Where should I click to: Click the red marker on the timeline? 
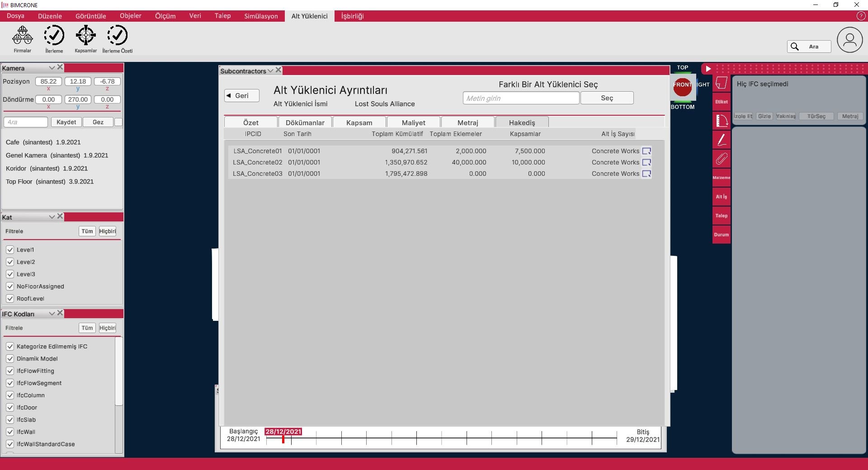click(283, 439)
